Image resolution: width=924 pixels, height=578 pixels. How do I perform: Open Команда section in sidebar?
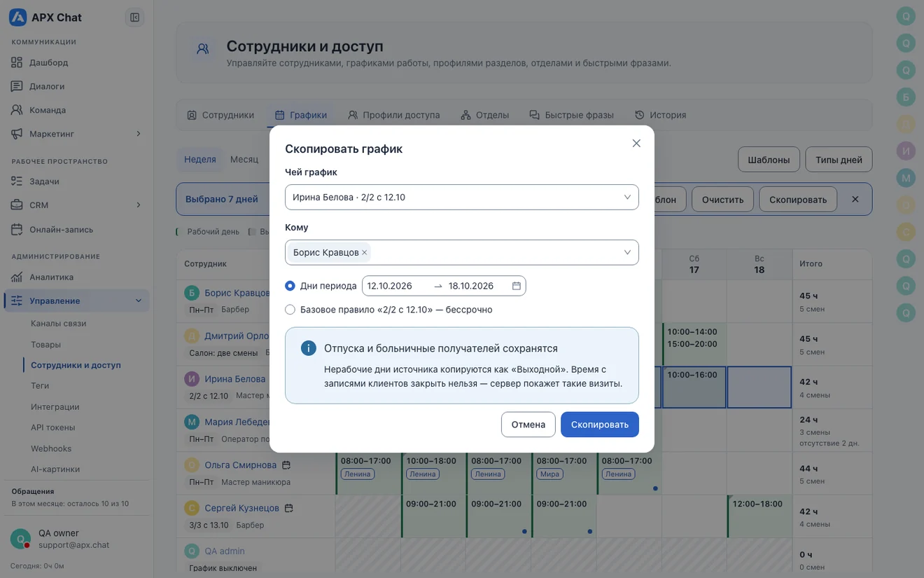(x=77, y=110)
